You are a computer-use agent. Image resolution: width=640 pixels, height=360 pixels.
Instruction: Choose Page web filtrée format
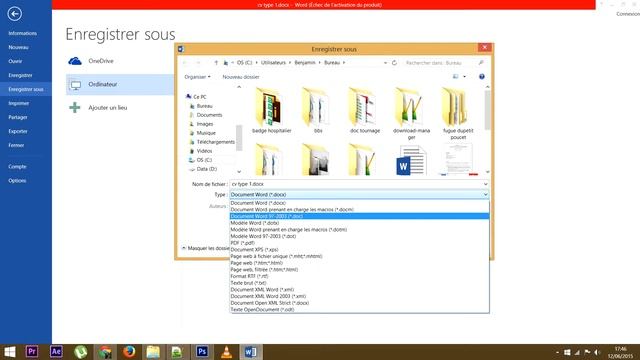tap(359, 269)
